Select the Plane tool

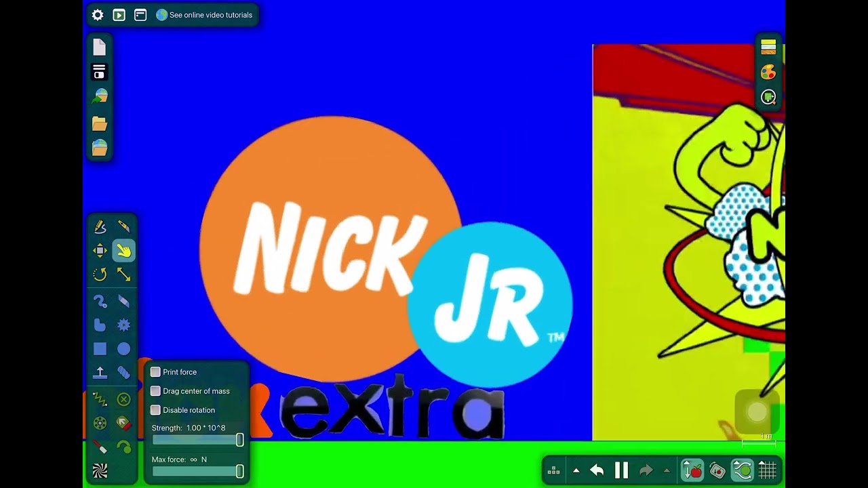(100, 373)
